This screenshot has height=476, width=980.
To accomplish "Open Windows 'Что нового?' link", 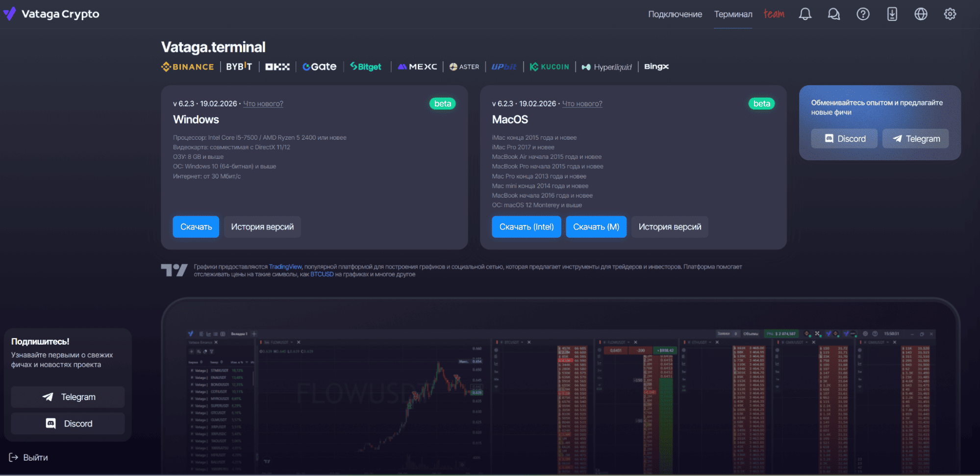I will pyautogui.click(x=263, y=104).
